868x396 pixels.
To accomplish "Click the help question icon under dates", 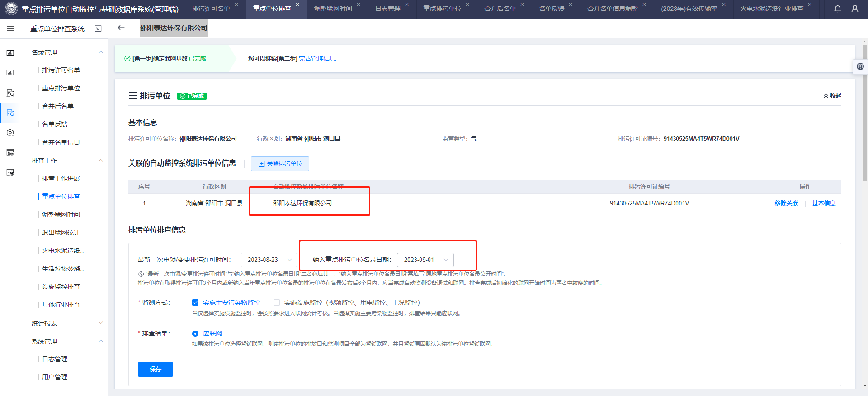I will tap(141, 274).
